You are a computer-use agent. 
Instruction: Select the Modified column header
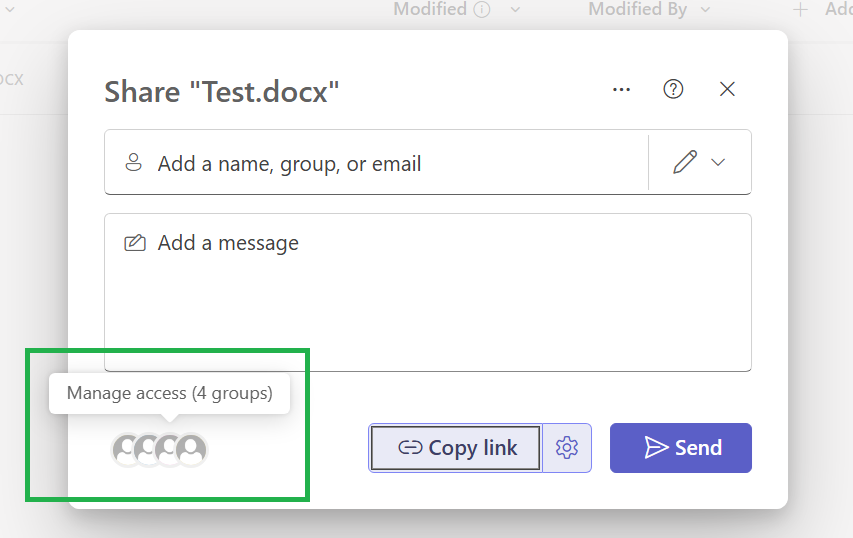click(x=430, y=9)
